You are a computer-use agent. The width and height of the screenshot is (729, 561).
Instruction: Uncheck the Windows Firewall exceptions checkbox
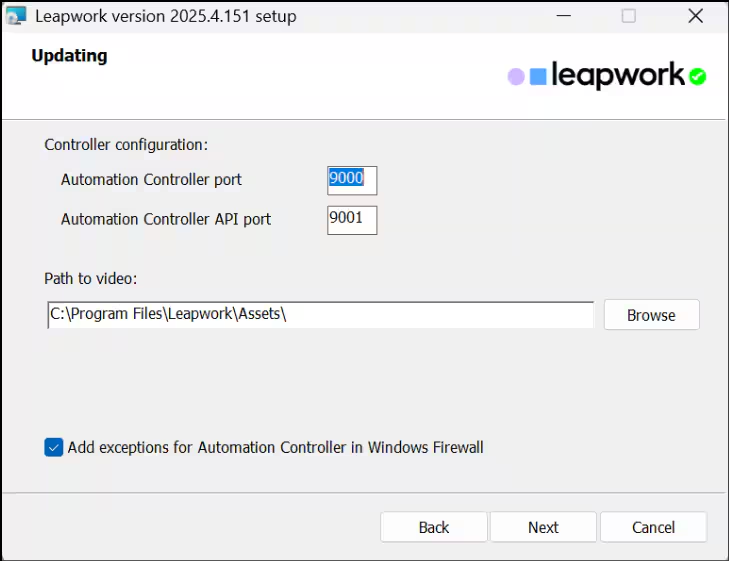click(54, 448)
